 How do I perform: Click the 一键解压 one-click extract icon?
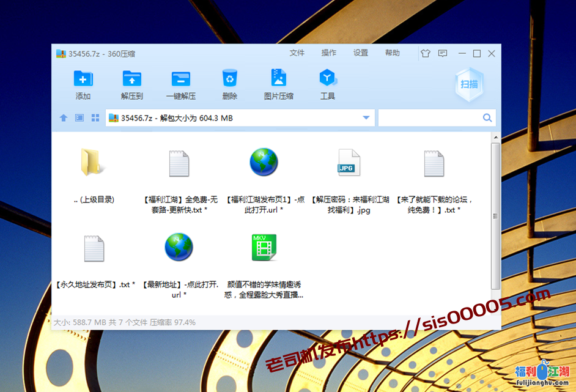pyautogui.click(x=181, y=79)
